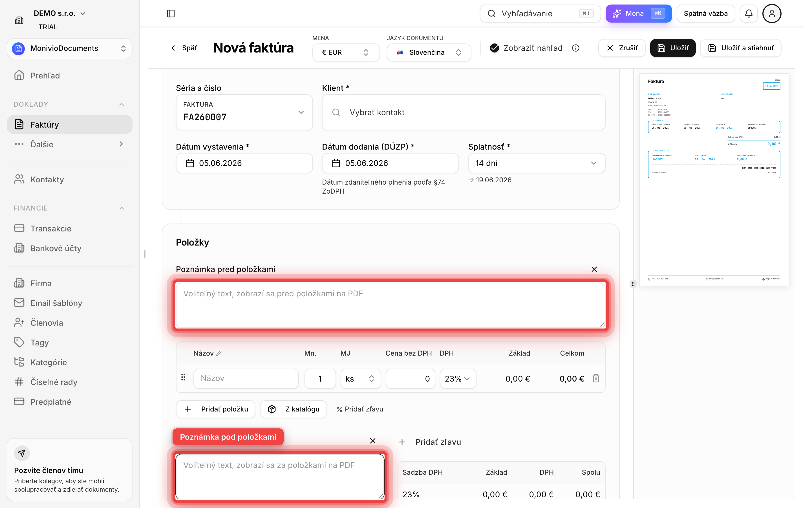Click Uložiť a stiahnuť button

coord(741,48)
